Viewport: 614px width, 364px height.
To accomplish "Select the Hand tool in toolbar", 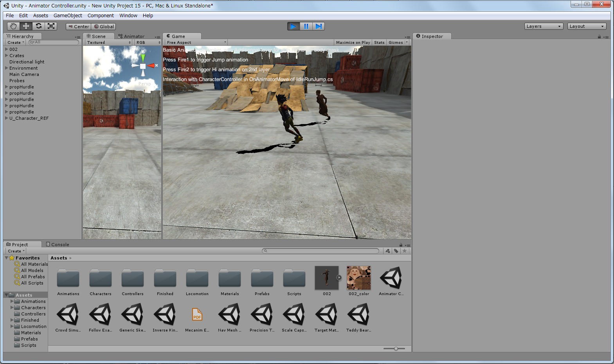I will [x=13, y=26].
